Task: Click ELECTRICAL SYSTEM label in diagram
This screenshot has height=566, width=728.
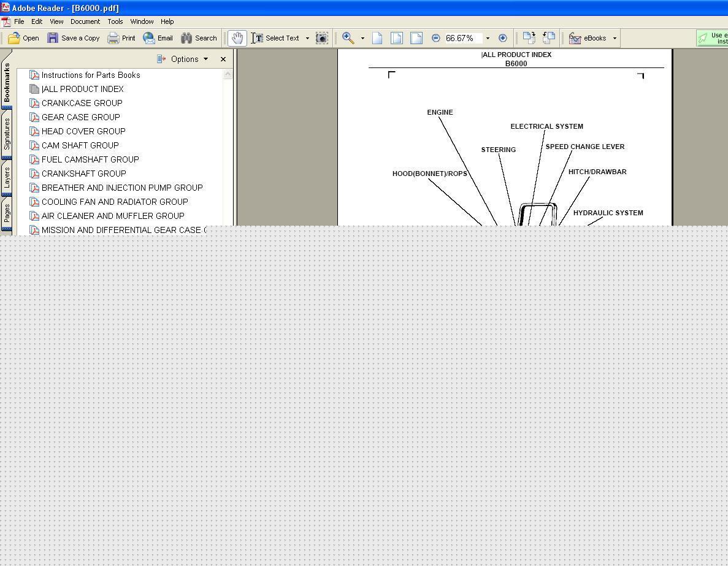Action: point(547,126)
